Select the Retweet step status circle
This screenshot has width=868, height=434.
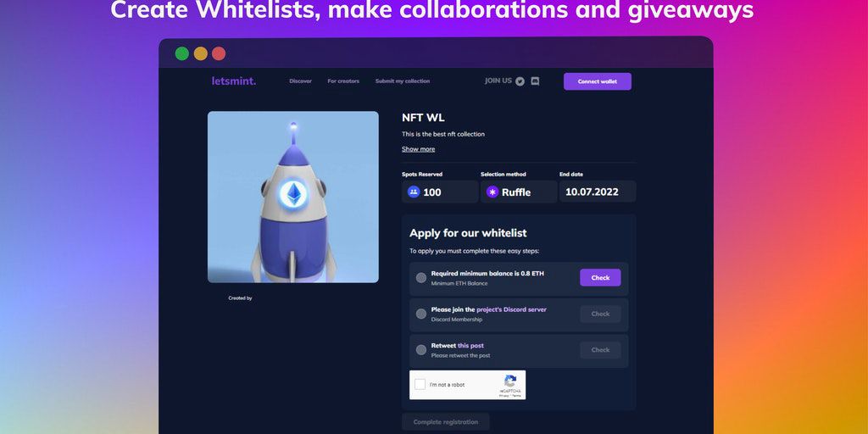coord(421,350)
